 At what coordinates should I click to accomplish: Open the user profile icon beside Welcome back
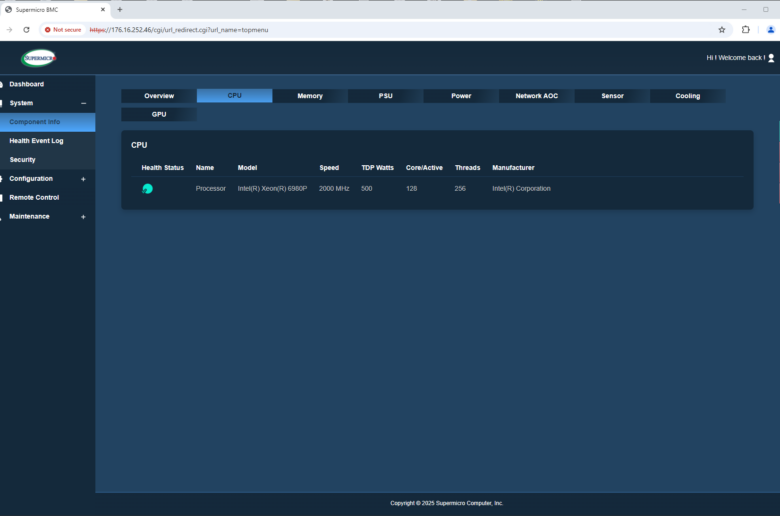[771, 58]
